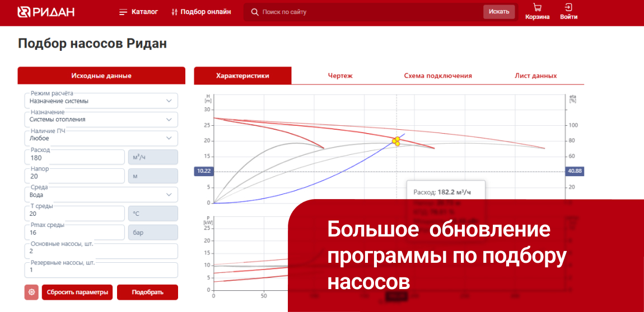
Task: Open the Схема подключения tab
Action: (x=438, y=75)
